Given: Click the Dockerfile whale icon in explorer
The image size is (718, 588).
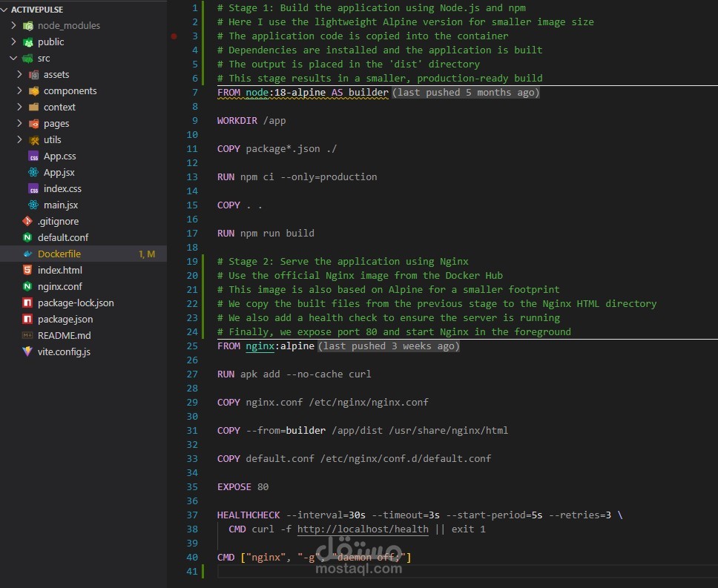Looking at the screenshot, I should (27, 254).
